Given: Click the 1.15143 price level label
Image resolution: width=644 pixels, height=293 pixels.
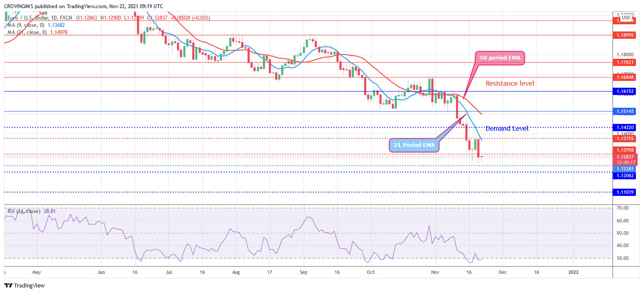Looking at the screenshot, I should pos(624,111).
